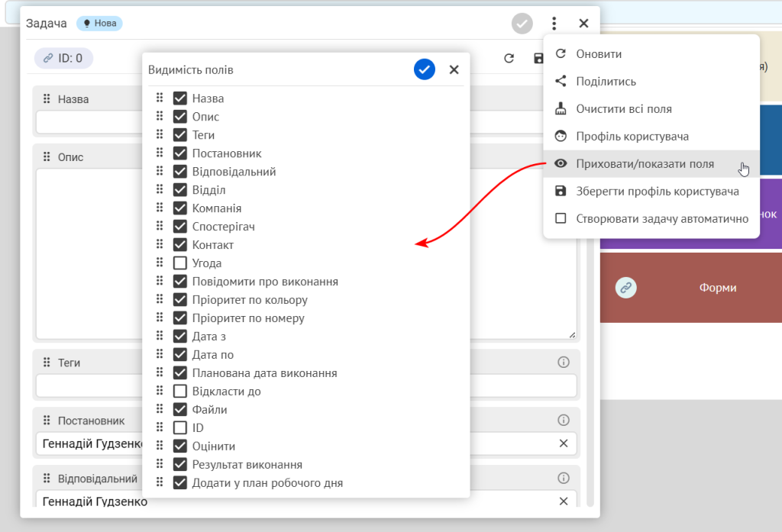
Task: Confirm field visibility with blue checkmark button
Action: [x=425, y=69]
